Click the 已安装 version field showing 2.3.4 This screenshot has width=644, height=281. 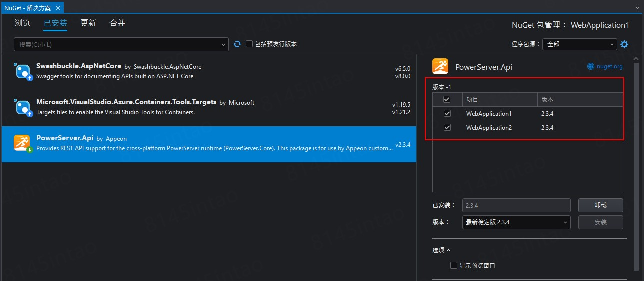click(x=516, y=205)
